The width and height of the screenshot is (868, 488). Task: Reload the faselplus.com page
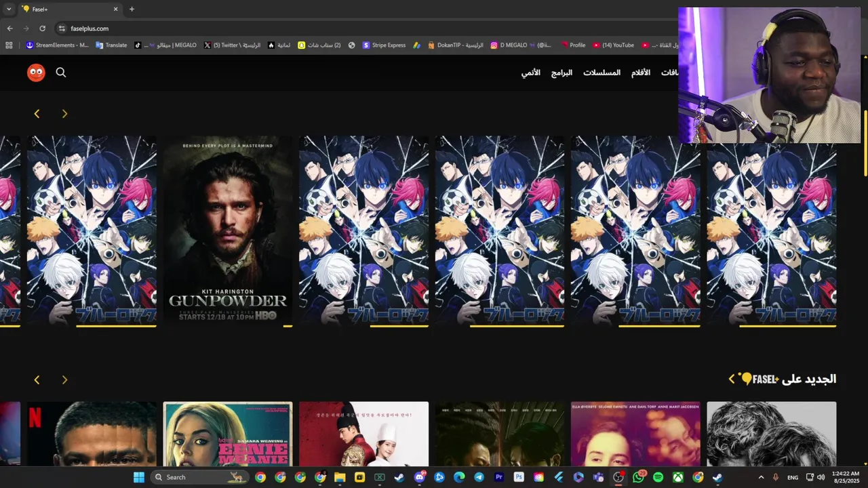click(x=42, y=28)
